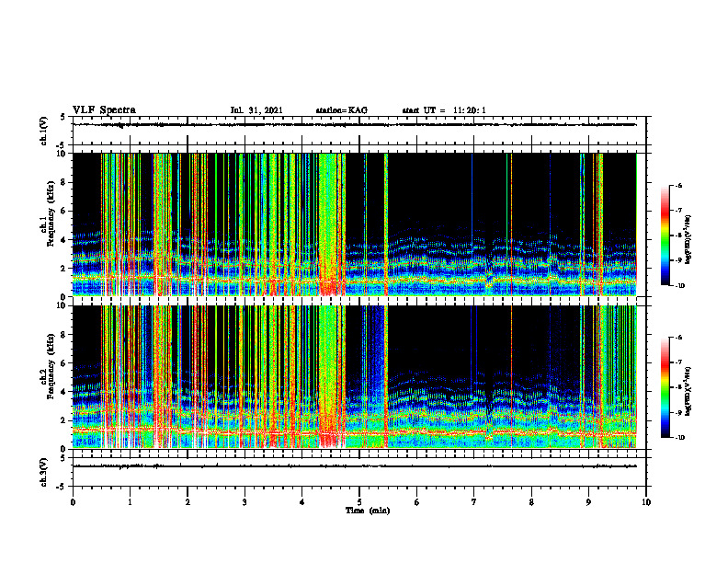Image resolution: width=728 pixels, height=563 pixels.
Task: Click time axis tick label "6"
Action: 416,502
